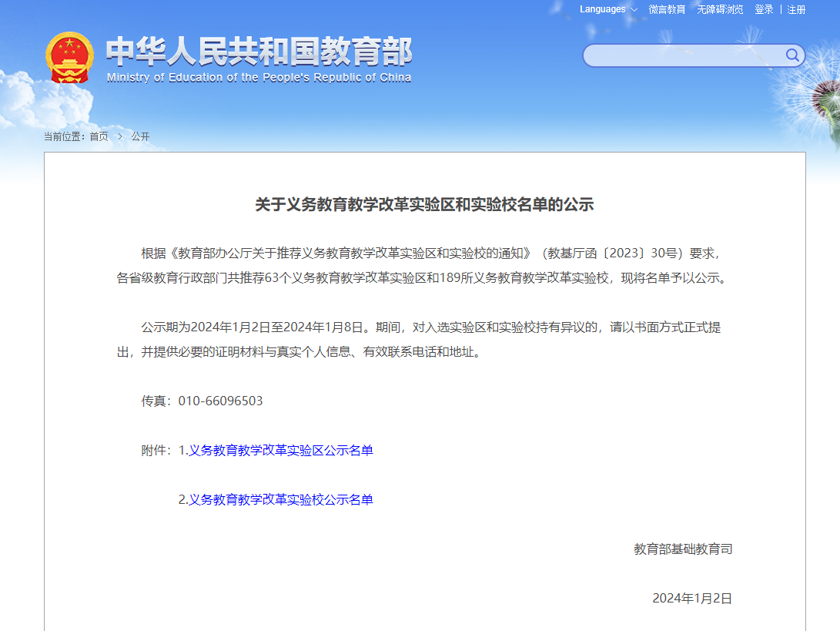
Task: Click the breadcrumb chevron separator
Action: tap(120, 136)
